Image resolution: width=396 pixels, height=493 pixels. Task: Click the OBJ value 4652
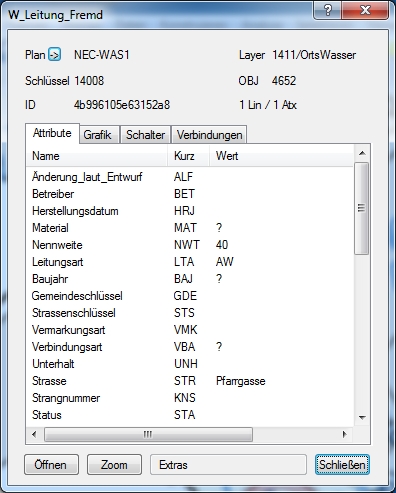point(284,81)
